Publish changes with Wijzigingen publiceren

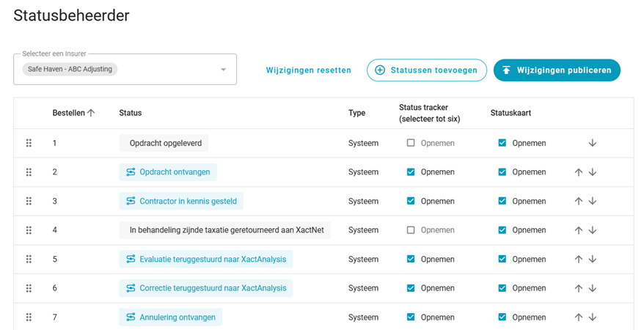[x=557, y=70]
